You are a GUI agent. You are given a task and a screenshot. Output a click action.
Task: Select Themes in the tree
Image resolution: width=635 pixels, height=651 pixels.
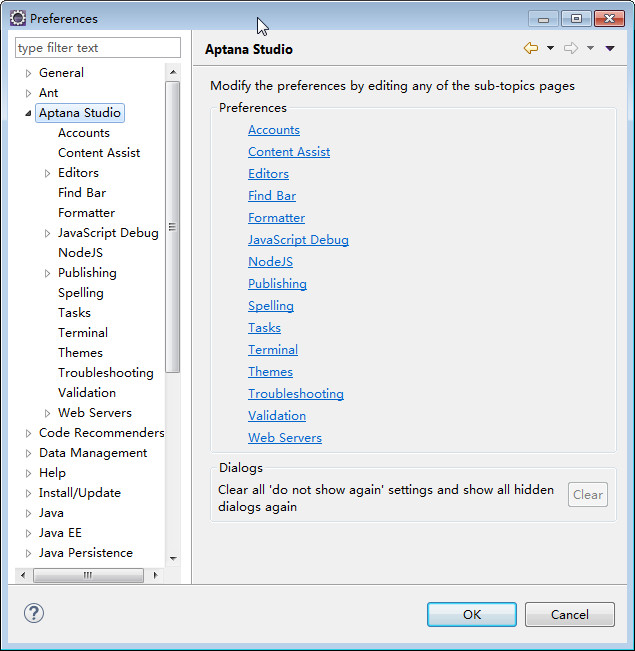pos(81,352)
